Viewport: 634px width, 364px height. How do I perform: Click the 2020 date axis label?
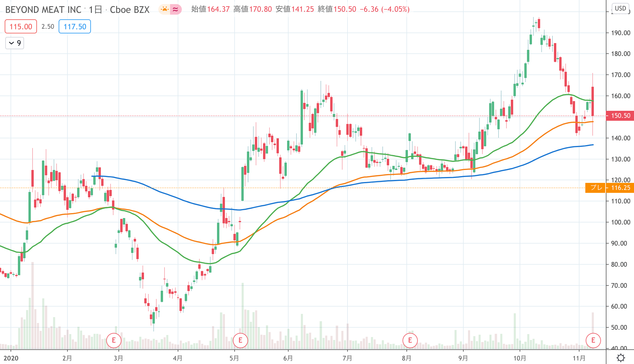[x=11, y=358]
